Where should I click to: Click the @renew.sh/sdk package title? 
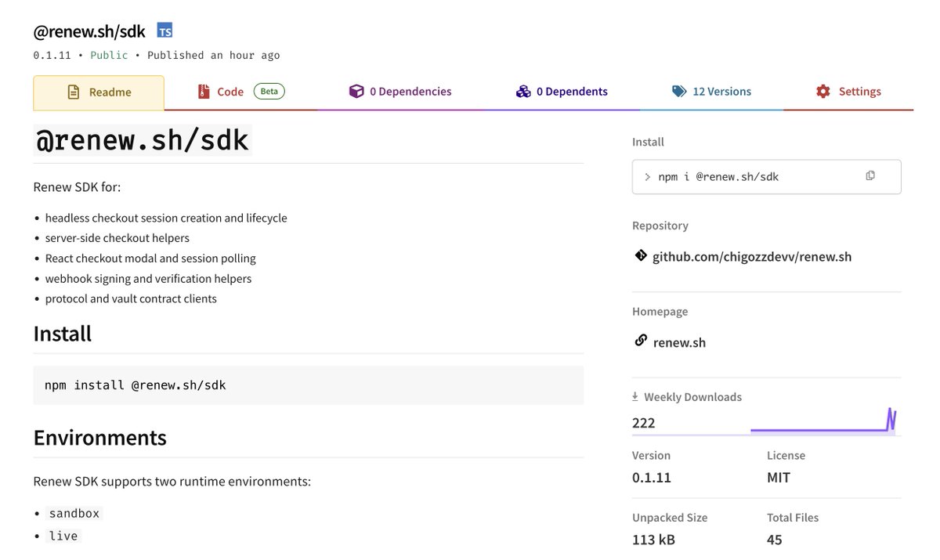click(89, 31)
